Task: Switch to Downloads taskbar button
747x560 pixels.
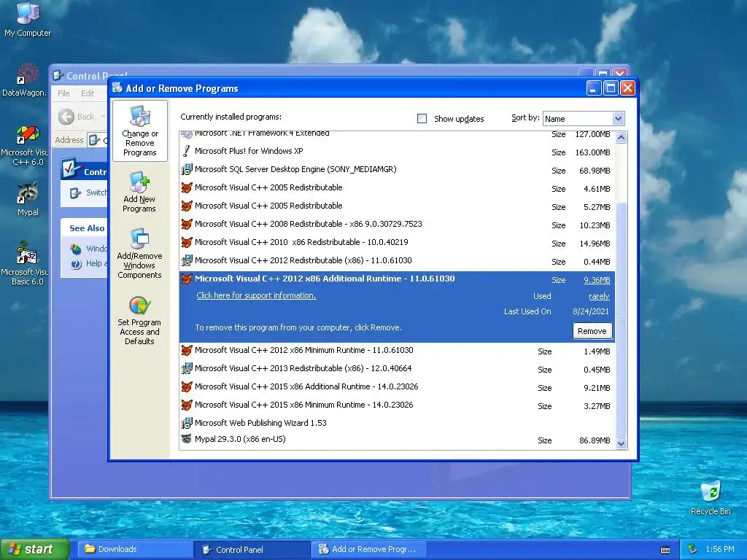Action: [x=134, y=550]
